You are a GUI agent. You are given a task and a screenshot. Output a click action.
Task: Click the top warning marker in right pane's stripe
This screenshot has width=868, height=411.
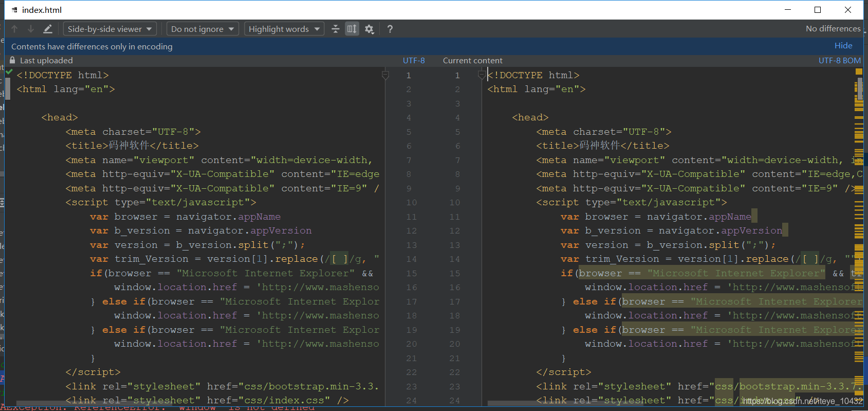click(x=859, y=72)
